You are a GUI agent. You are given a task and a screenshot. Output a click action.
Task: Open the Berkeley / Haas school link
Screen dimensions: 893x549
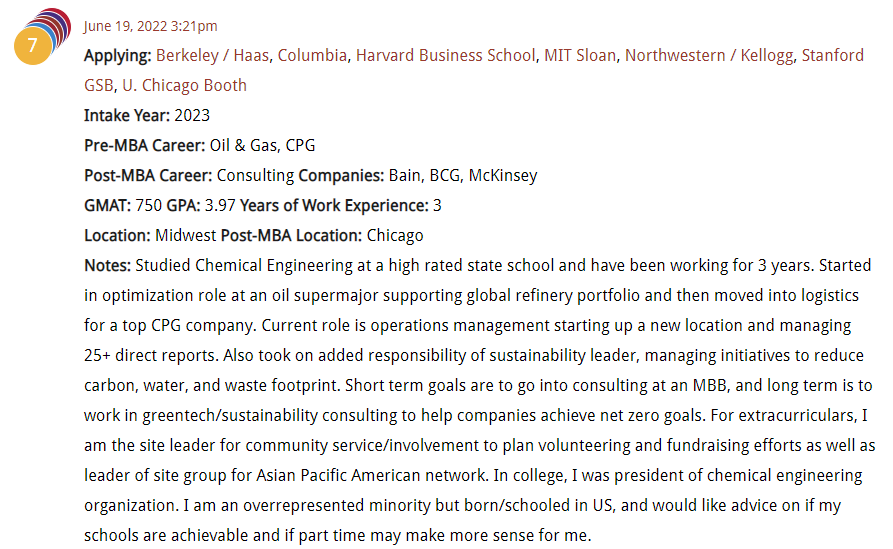212,55
